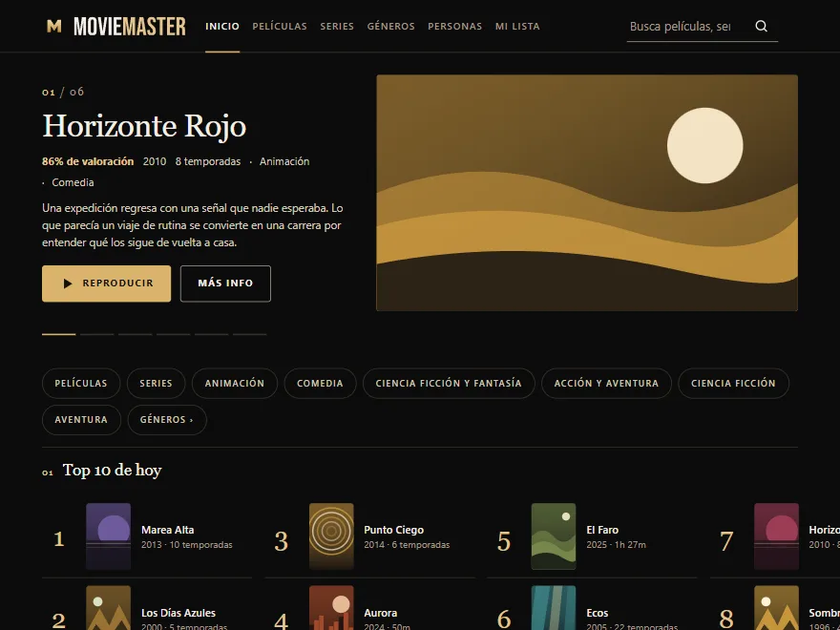Open the Aurora poster thumbnail

[x=331, y=608]
